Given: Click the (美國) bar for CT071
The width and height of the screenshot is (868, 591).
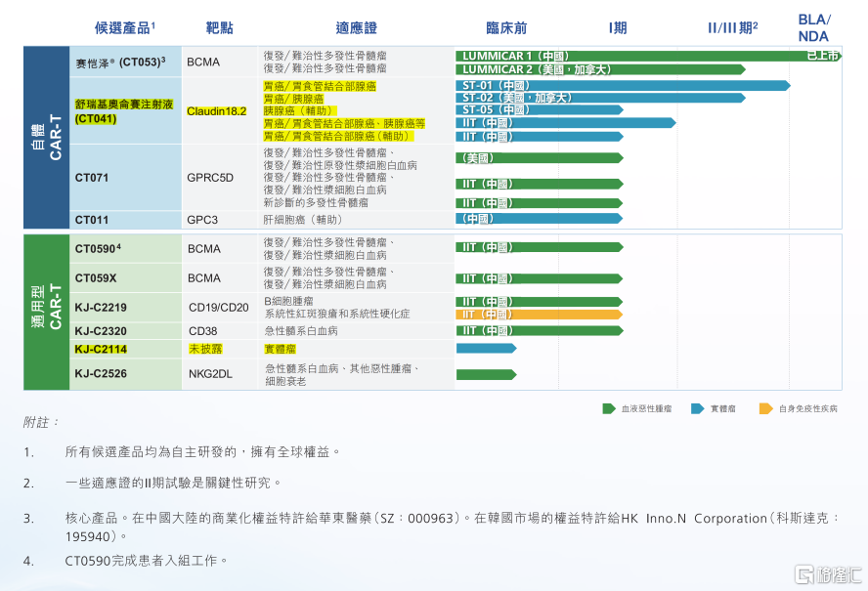Looking at the screenshot, I should point(540,158).
